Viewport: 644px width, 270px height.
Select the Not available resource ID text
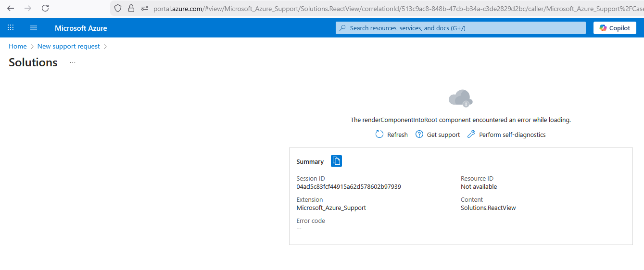pyautogui.click(x=479, y=186)
